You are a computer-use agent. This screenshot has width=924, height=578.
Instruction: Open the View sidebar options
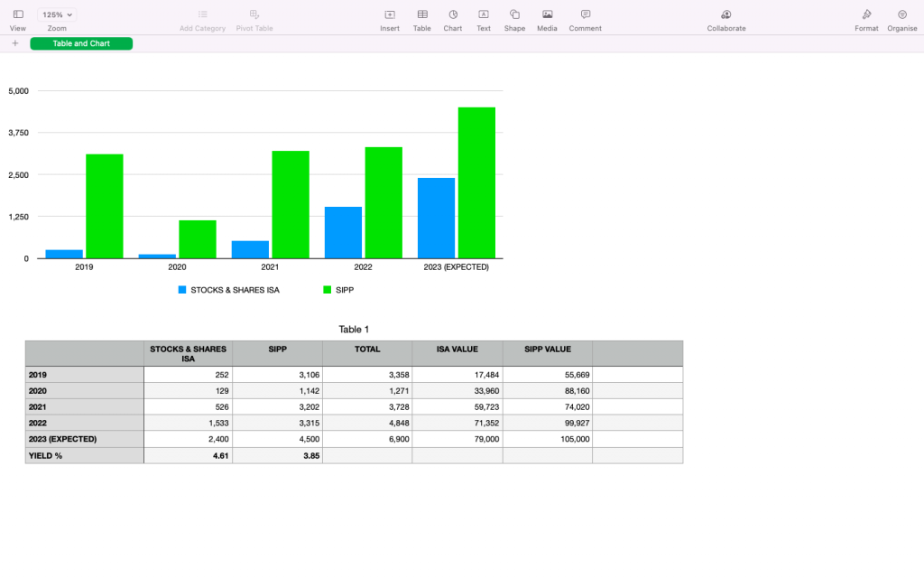(x=18, y=15)
